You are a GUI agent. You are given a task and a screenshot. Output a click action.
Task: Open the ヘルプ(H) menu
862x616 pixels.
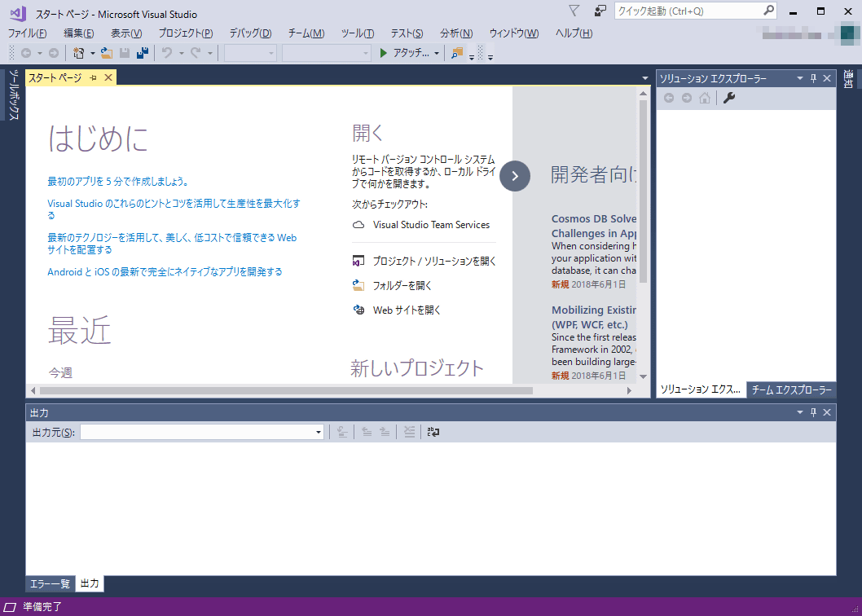(x=574, y=33)
